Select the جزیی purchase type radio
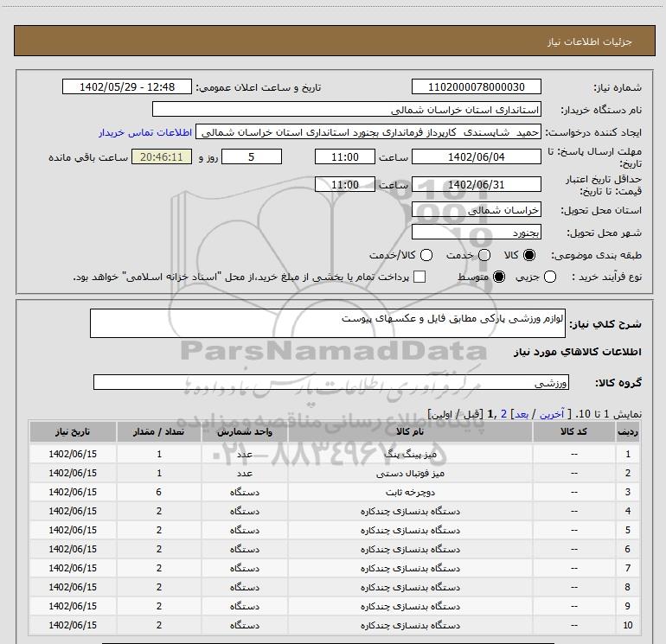This screenshot has height=644, width=666. pyautogui.click(x=550, y=277)
